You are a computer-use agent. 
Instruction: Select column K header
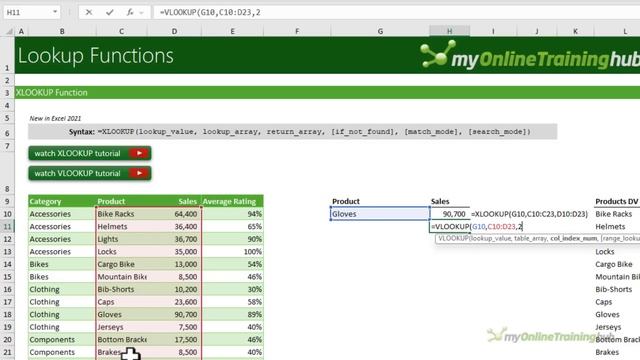point(575,31)
